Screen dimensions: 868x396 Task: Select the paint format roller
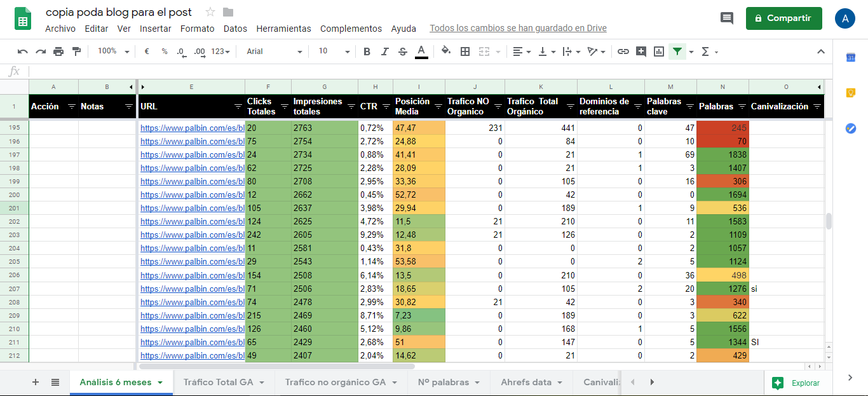tap(76, 51)
